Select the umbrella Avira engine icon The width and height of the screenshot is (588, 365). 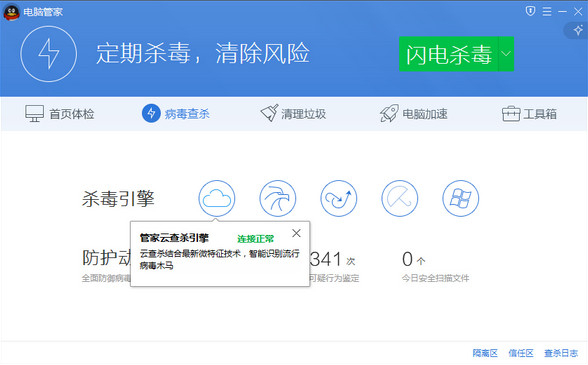point(400,198)
